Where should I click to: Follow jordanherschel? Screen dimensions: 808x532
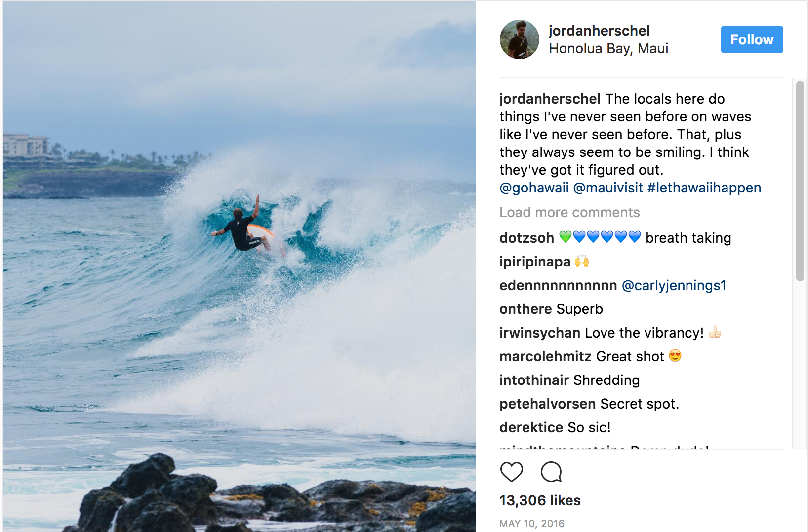[x=752, y=39]
